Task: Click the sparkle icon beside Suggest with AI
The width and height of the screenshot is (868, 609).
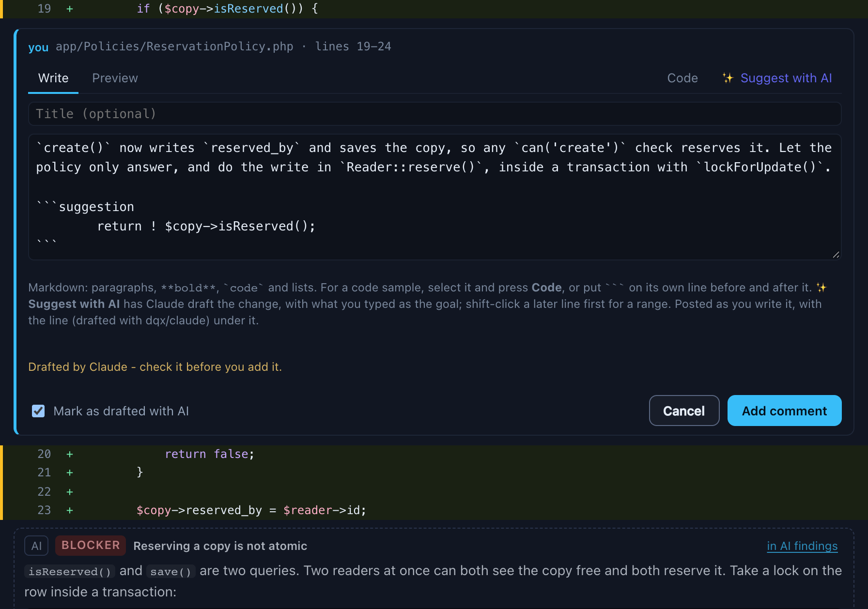Action: [728, 78]
